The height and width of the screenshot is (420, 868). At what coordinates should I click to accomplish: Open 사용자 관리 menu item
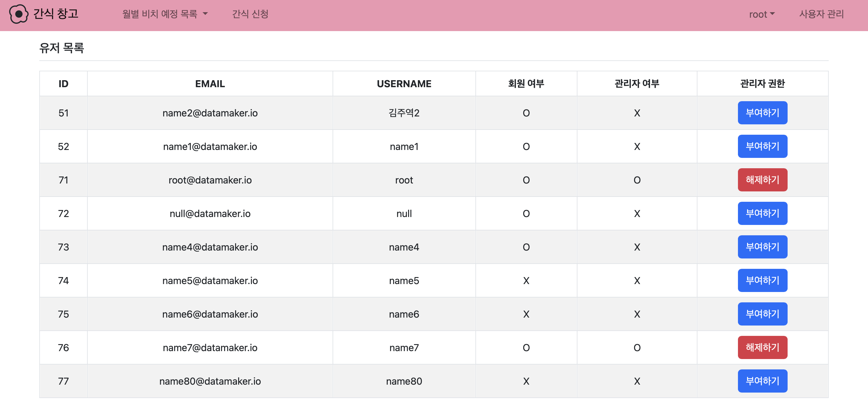click(821, 14)
